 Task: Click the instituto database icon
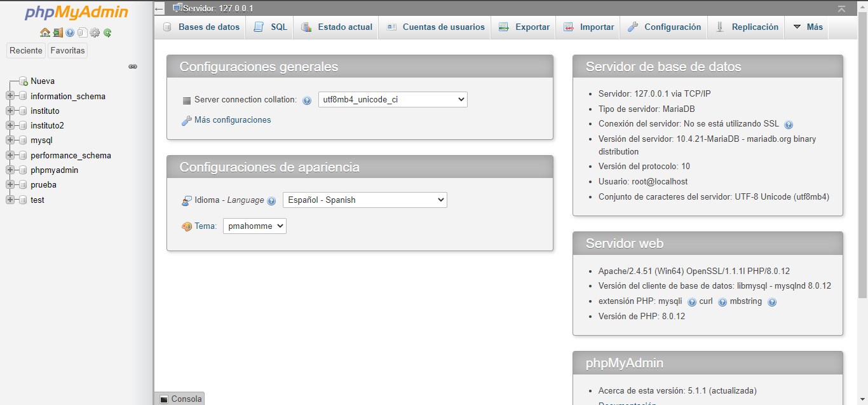coord(24,111)
